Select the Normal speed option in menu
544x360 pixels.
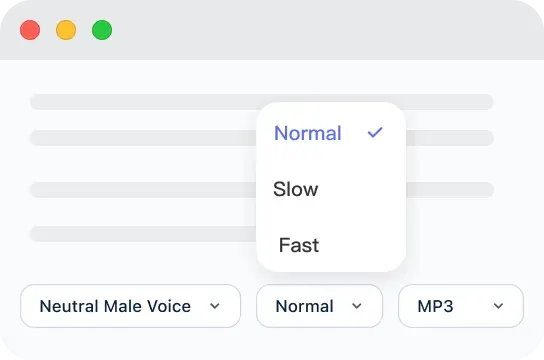click(x=331, y=133)
